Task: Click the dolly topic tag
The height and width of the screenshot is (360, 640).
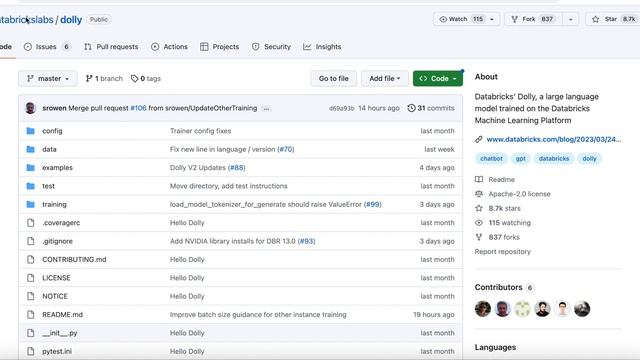Action: coord(589,158)
